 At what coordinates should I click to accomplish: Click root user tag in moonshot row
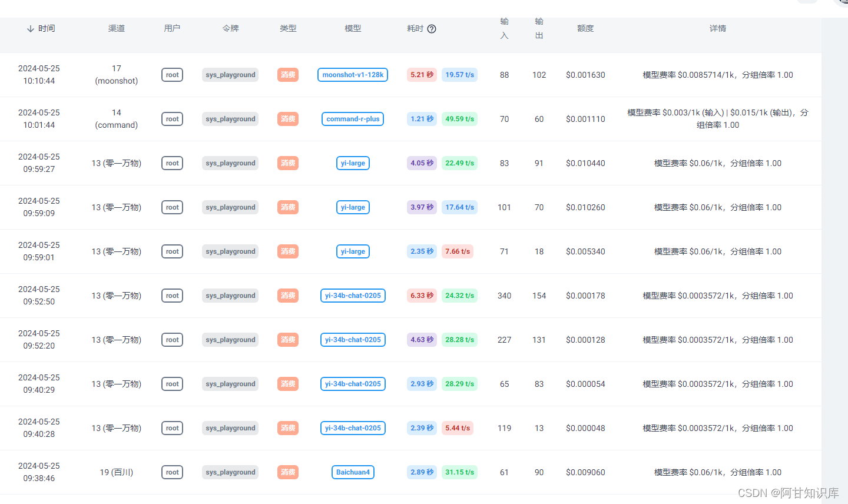pyautogui.click(x=172, y=75)
